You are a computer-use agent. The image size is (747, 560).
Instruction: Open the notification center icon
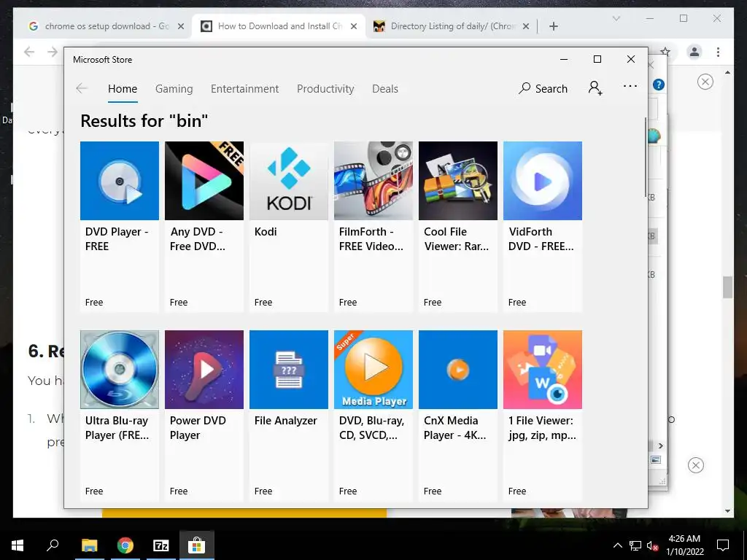point(723,545)
